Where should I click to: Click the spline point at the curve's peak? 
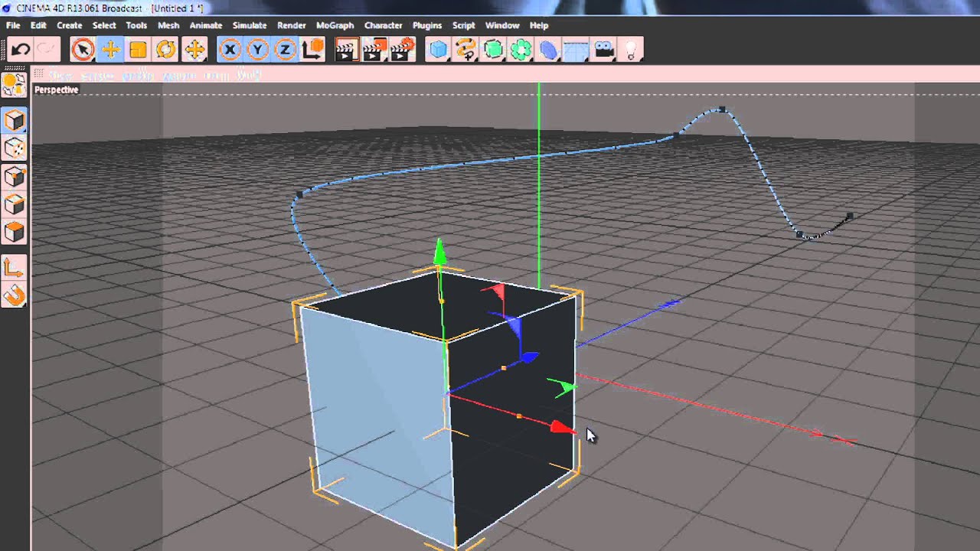[x=722, y=109]
